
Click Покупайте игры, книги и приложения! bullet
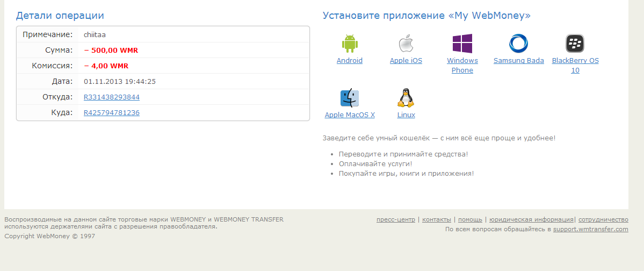tap(406, 174)
